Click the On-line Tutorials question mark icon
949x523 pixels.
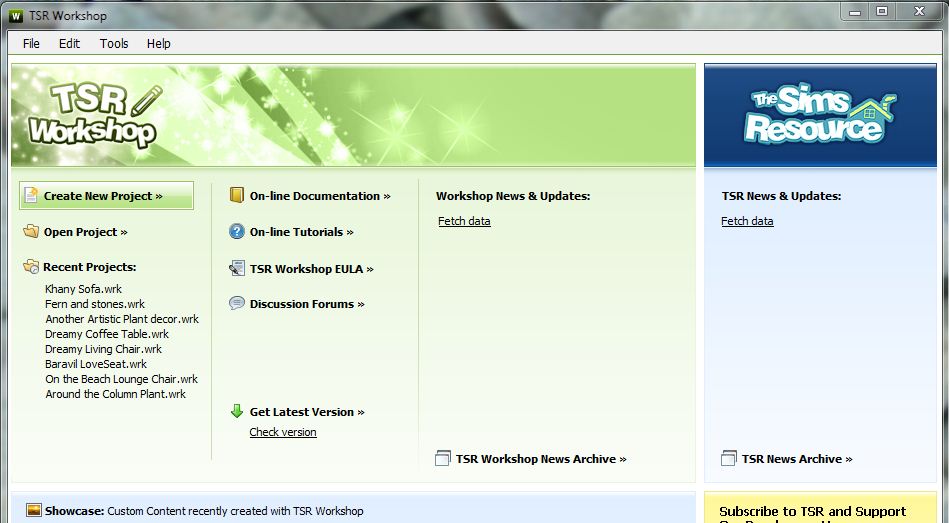coord(237,231)
